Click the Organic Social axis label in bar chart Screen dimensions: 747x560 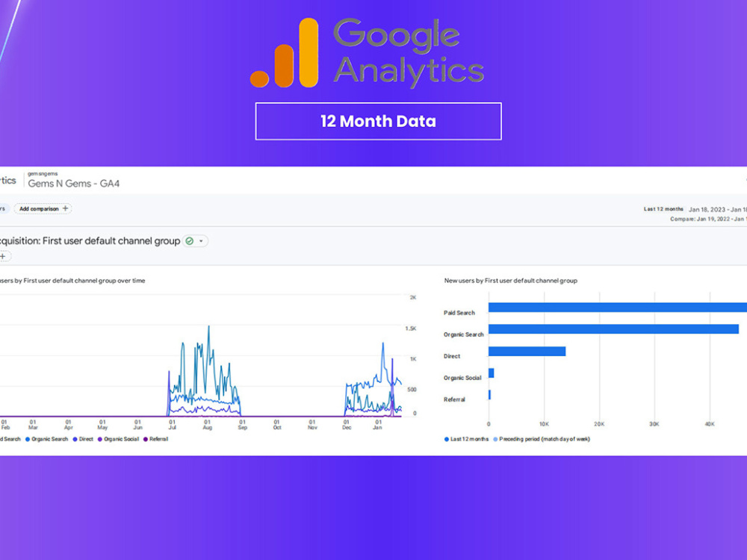[x=462, y=378]
